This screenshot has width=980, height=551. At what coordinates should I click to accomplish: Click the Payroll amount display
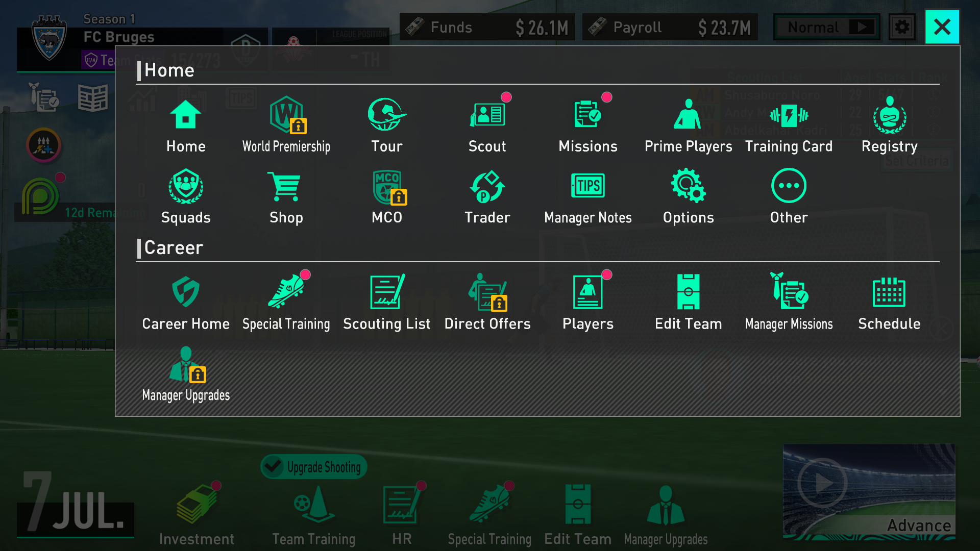670,27
